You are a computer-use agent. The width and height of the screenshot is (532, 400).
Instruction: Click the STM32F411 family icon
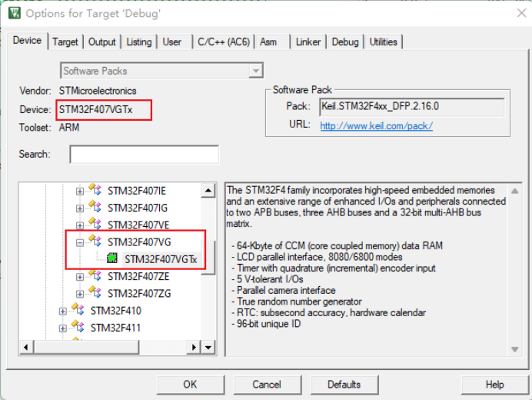pos(78,328)
